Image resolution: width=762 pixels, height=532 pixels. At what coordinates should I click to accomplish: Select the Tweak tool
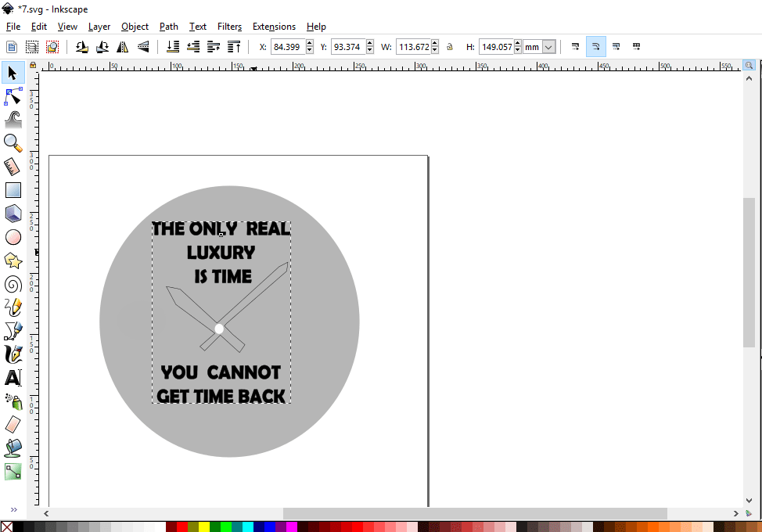(13, 120)
